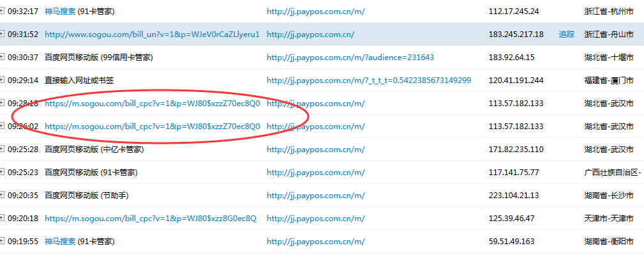Expand the 09:26:02 visit row
The image size is (644, 255).
coord(2,127)
